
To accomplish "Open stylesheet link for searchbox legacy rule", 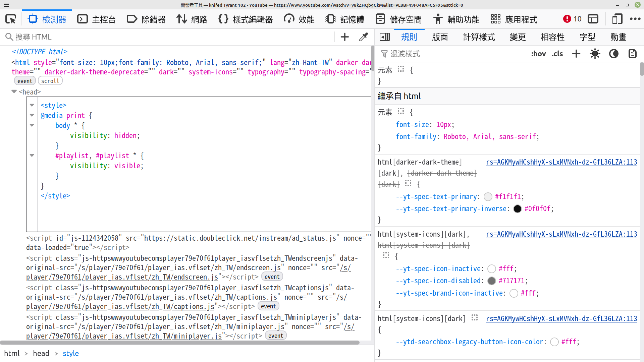I will click(x=561, y=319).
